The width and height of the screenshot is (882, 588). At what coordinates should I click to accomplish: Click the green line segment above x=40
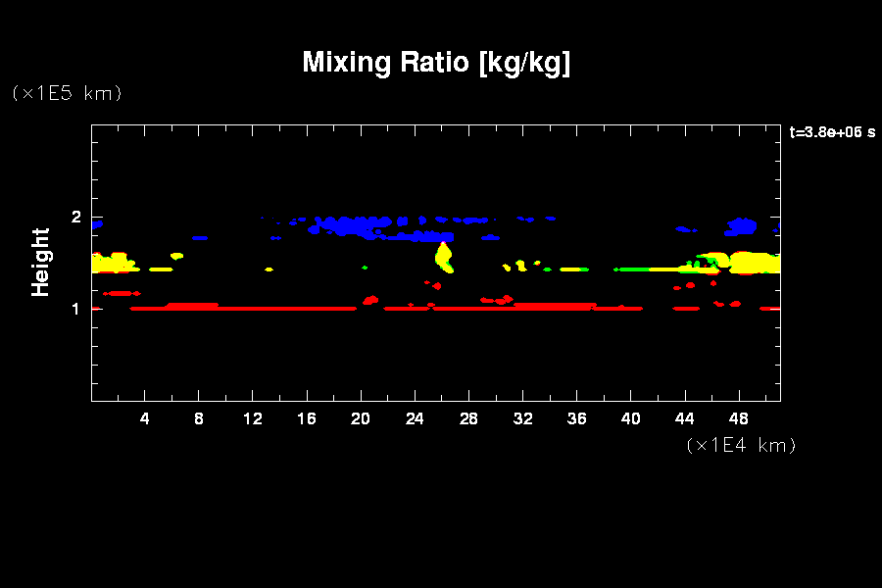pyautogui.click(x=632, y=269)
